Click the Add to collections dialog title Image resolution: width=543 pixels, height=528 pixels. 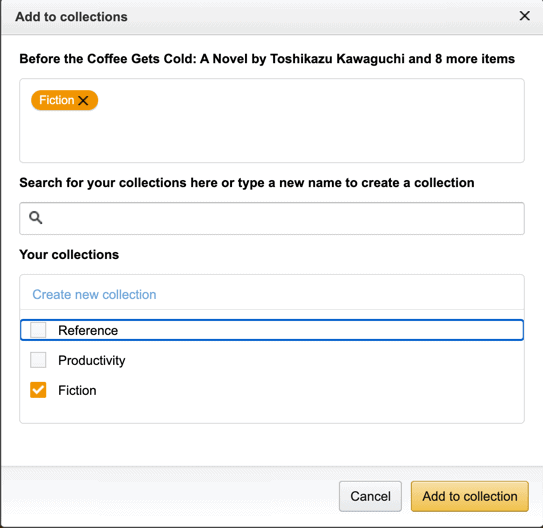point(71,17)
